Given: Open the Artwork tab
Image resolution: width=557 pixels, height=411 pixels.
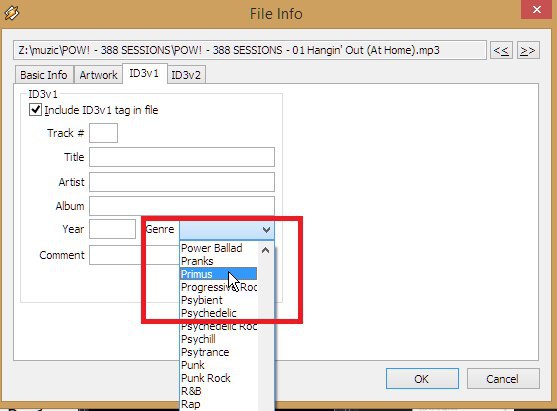Looking at the screenshot, I should point(98,75).
